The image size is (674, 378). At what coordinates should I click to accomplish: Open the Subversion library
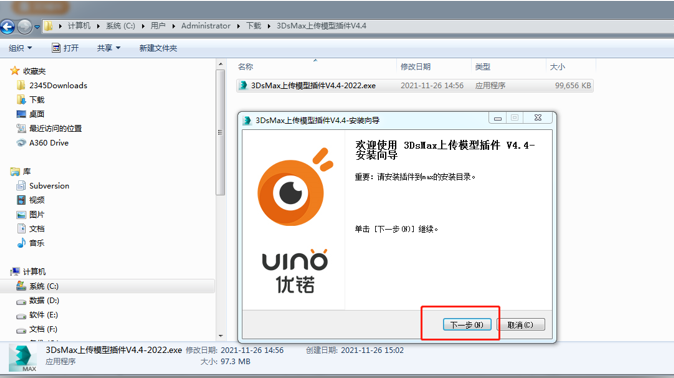coord(43,186)
